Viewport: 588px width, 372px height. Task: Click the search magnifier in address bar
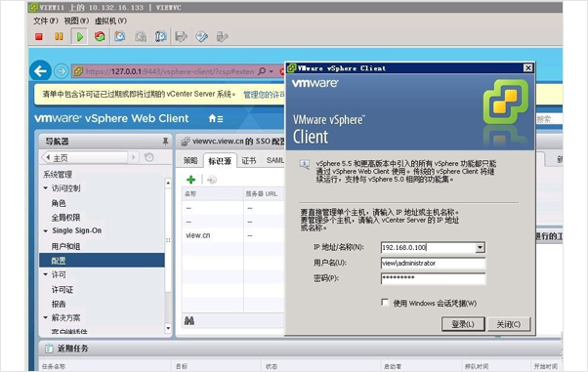pos(262,71)
